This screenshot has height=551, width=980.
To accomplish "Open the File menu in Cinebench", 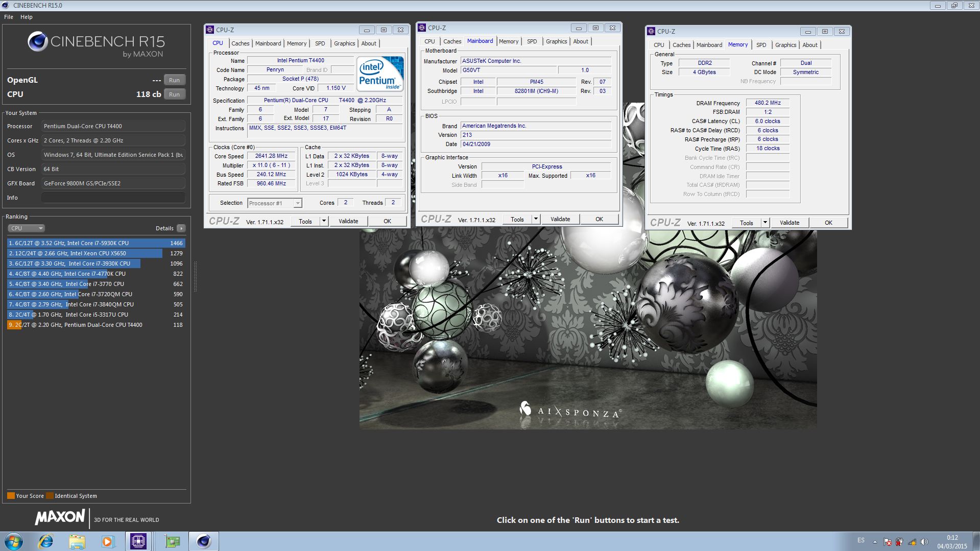I will [9, 17].
